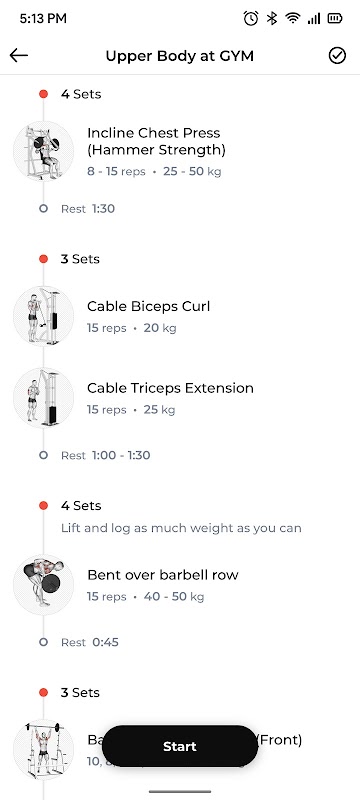Open barbell shoulder press exercise illustration

coord(43,749)
